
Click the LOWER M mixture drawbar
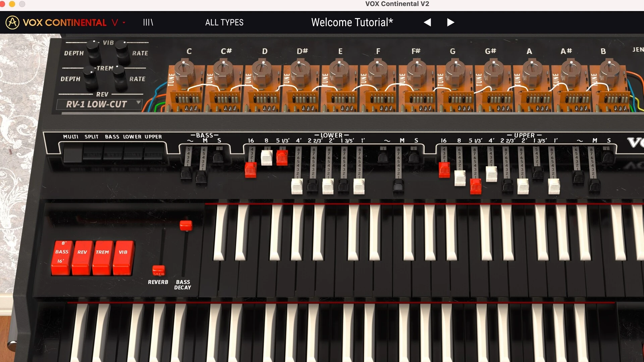pos(398,186)
